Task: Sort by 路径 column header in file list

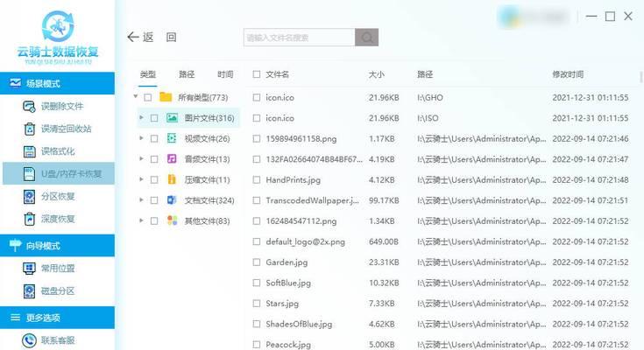Action: click(425, 74)
